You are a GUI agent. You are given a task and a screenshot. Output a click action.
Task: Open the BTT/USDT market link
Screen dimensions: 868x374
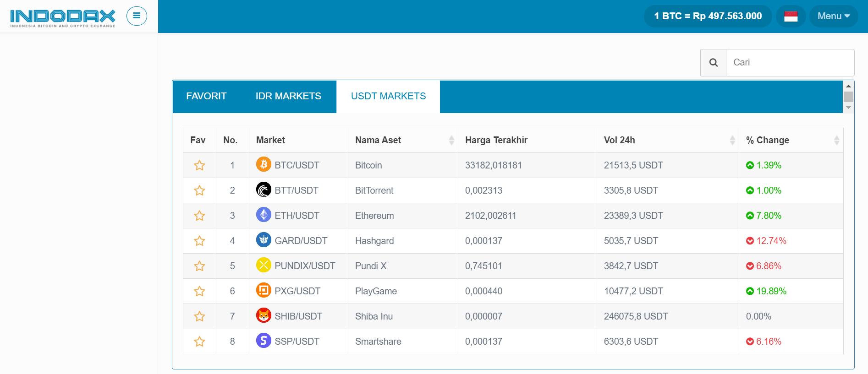(297, 190)
